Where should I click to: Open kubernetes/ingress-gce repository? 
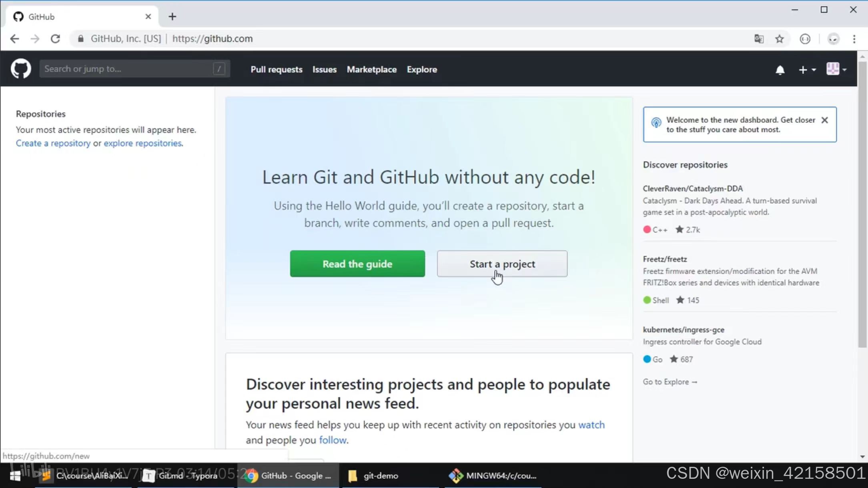pyautogui.click(x=684, y=330)
